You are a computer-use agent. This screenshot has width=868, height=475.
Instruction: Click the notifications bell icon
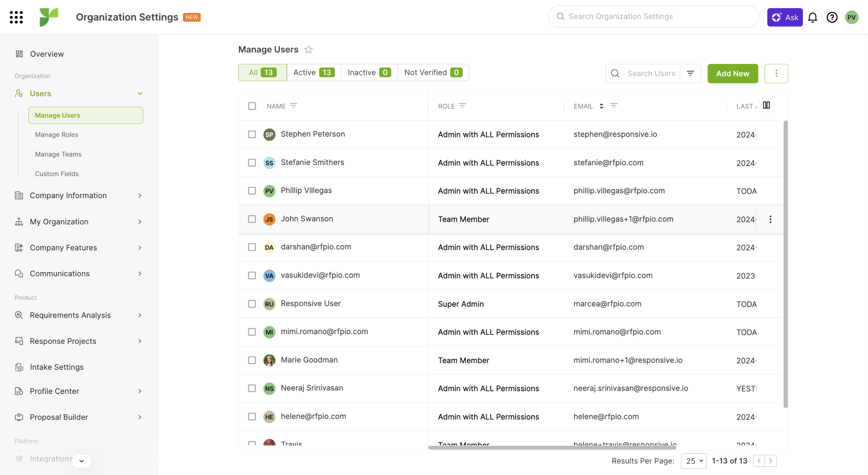(x=813, y=17)
